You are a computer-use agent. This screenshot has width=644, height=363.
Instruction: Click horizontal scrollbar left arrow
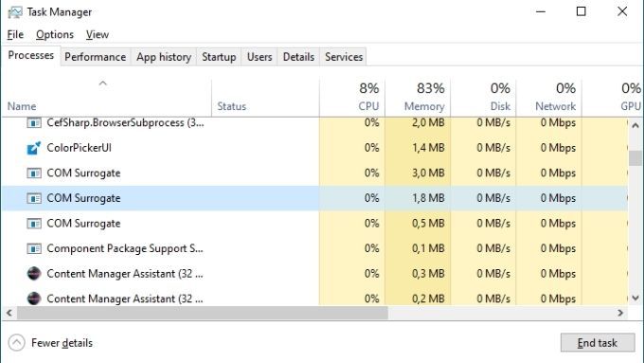pyautogui.click(x=9, y=314)
